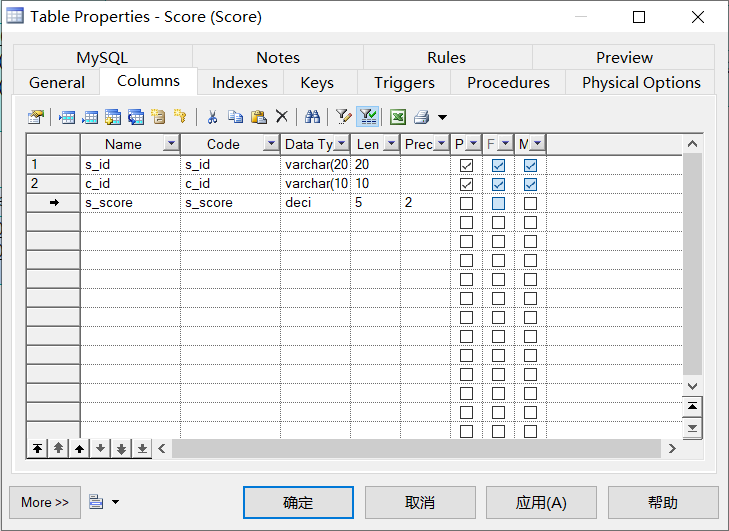Viewport: 729px width, 531px height.
Task: Expand the Print options dropdown arrow
Action: click(x=443, y=117)
